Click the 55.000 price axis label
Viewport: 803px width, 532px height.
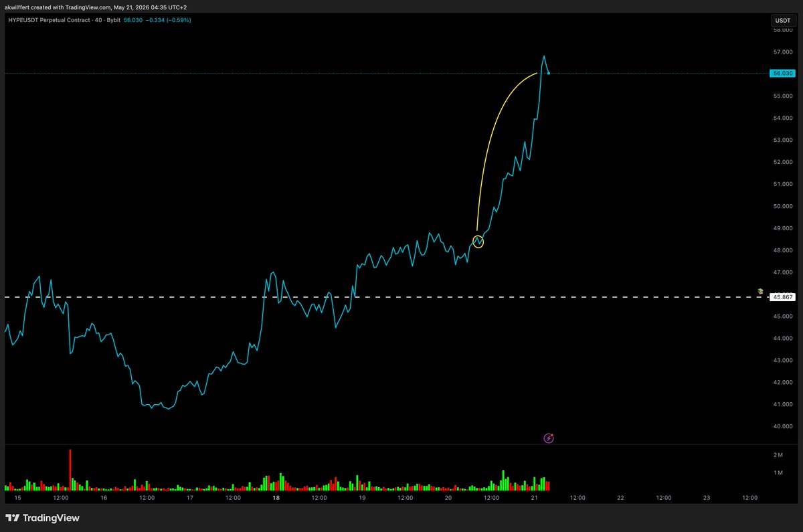(x=782, y=96)
